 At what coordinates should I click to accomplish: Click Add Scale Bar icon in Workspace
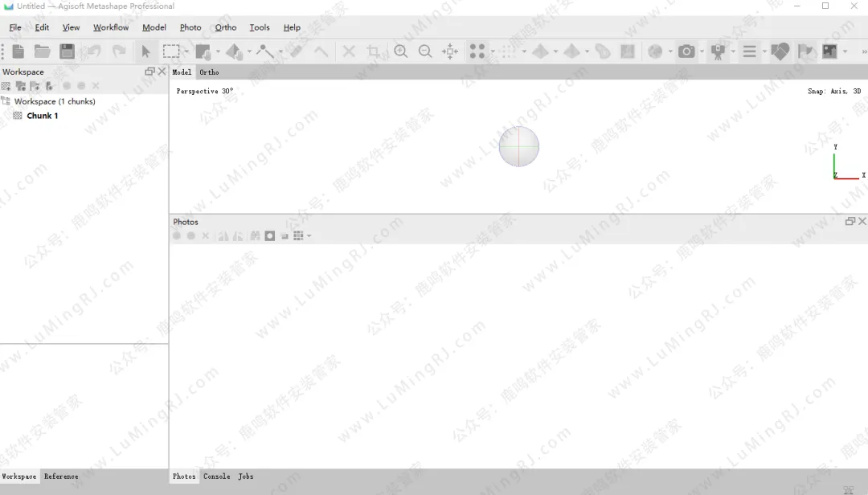[x=49, y=86]
